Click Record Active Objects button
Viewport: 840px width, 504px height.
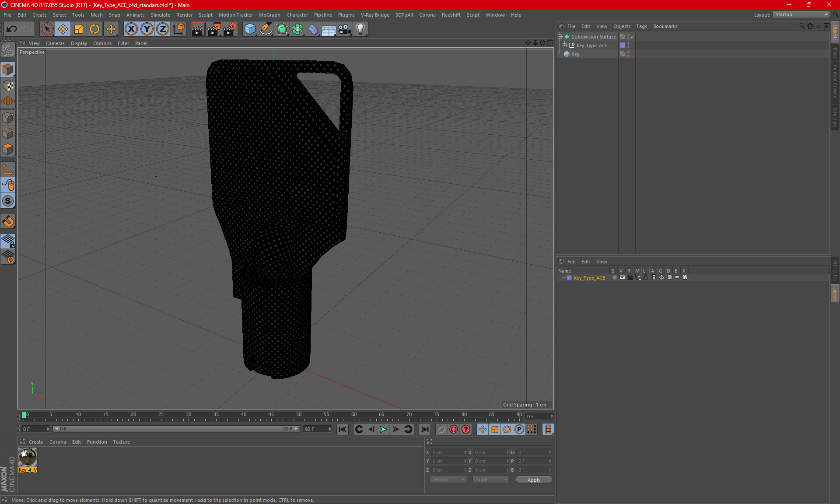[441, 429]
